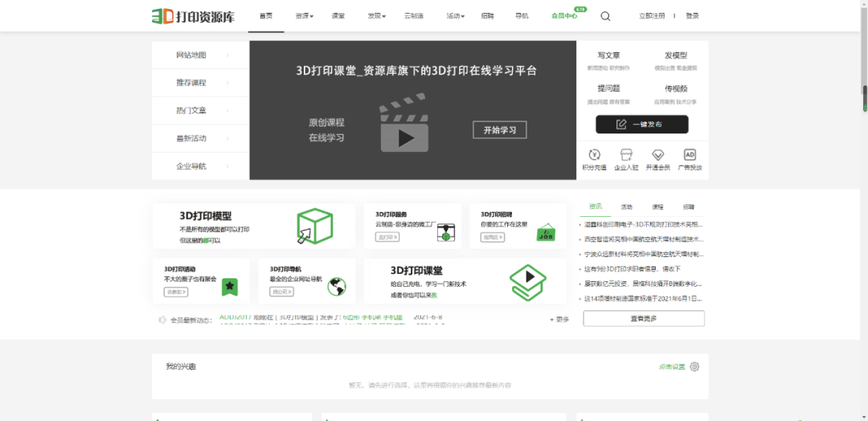The height and width of the screenshot is (421, 868).
Task: Open news item 宁波众远新材料
Action: coord(643,254)
